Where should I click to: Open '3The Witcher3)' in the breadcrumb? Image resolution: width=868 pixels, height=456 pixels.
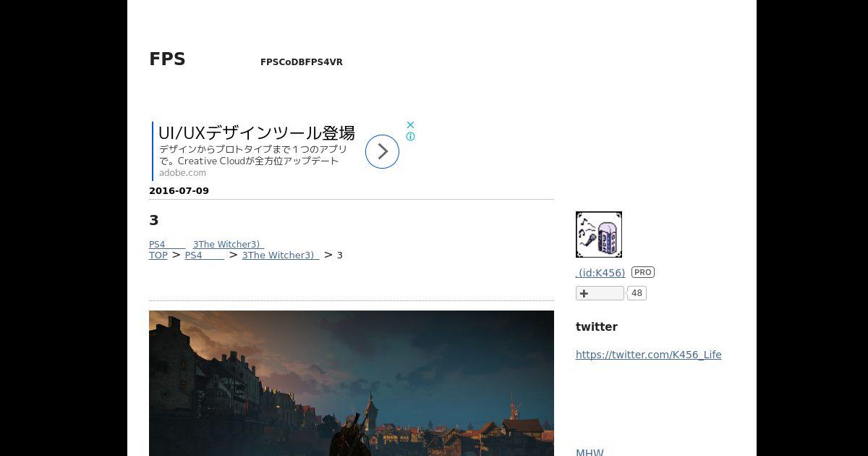click(280, 256)
